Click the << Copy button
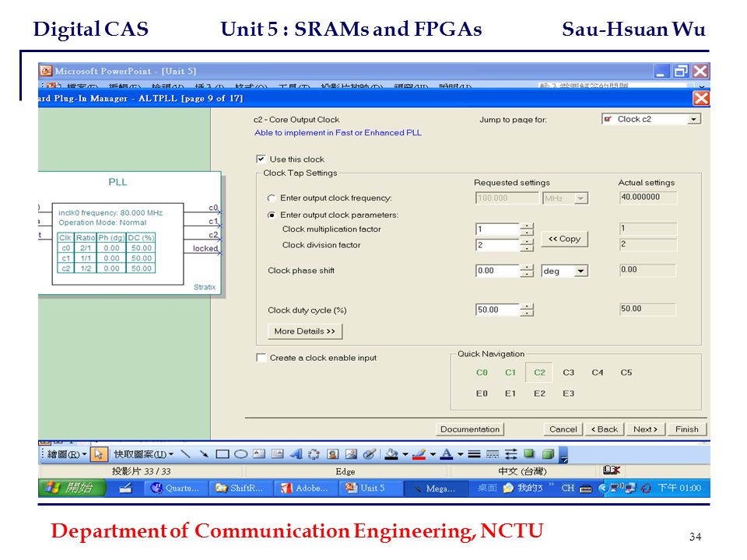 (565, 239)
